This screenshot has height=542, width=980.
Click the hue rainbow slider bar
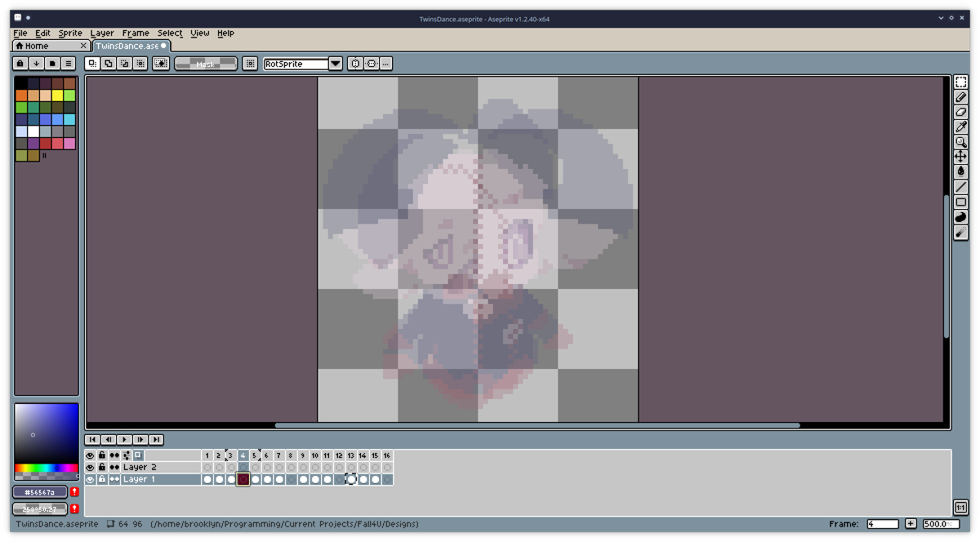47,469
